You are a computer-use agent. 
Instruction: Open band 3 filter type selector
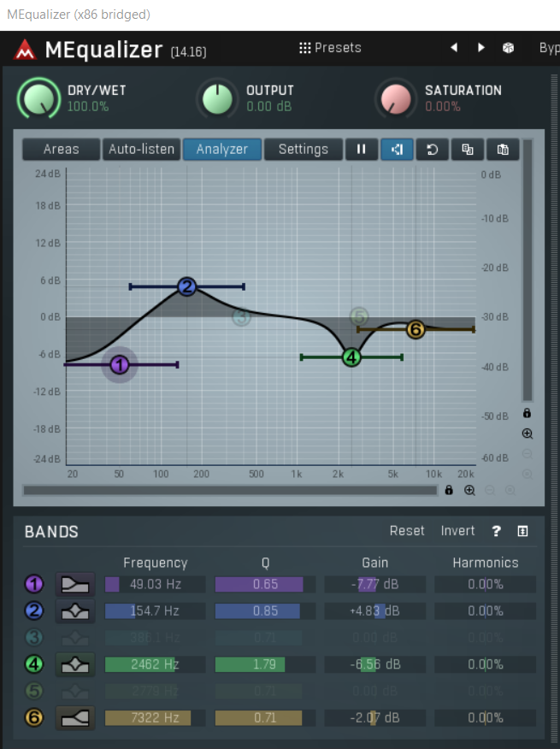[75, 637]
